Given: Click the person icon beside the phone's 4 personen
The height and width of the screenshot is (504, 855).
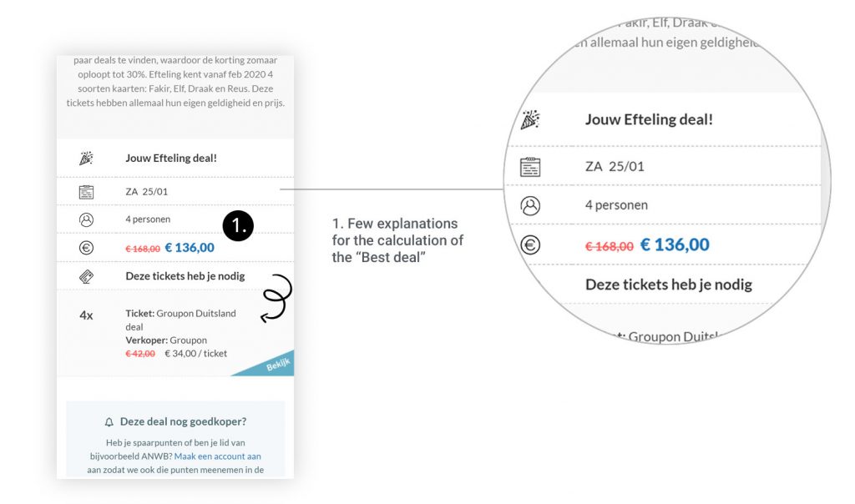Looking at the screenshot, I should [x=86, y=219].
